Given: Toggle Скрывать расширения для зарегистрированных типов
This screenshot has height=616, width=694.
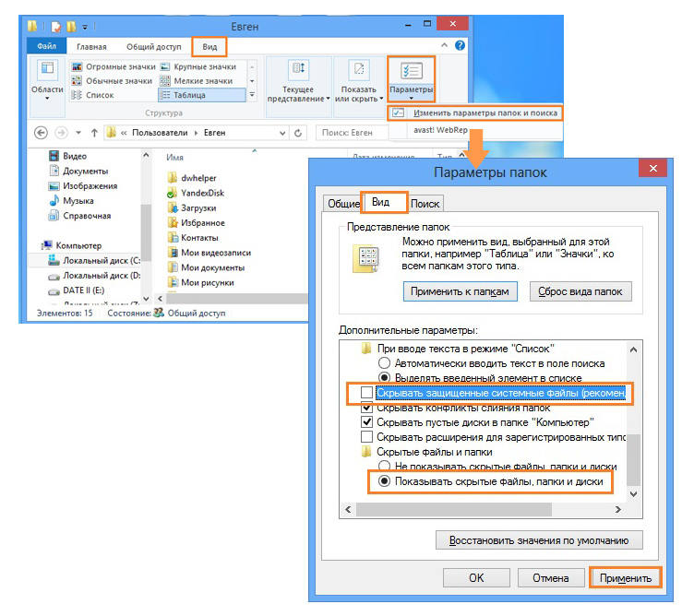Looking at the screenshot, I should (366, 437).
